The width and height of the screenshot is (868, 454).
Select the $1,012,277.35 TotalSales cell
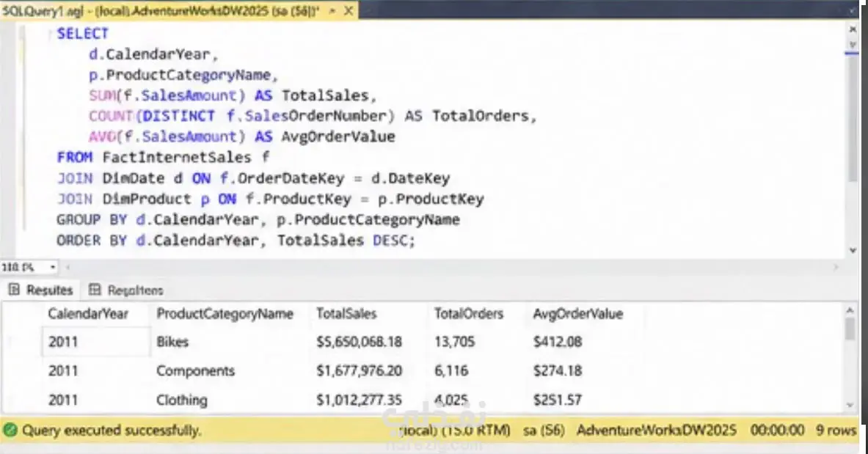point(360,400)
